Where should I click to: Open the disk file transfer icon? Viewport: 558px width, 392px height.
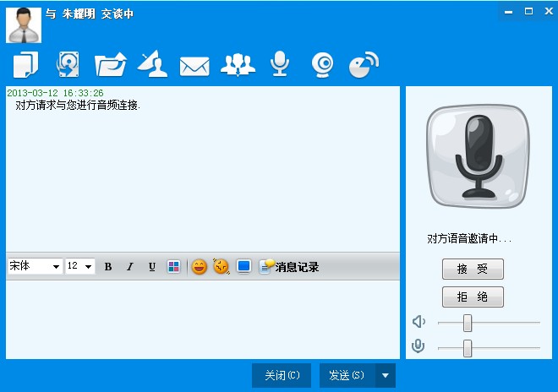tap(68, 64)
